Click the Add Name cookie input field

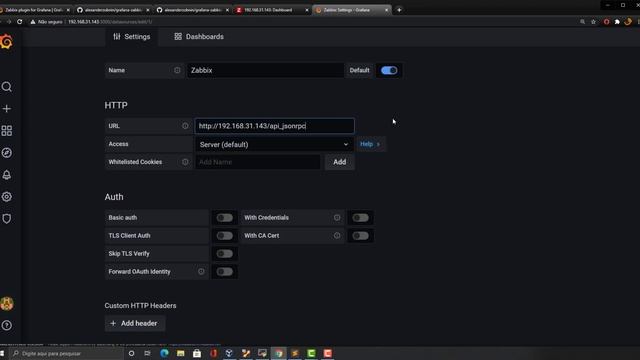click(258, 162)
